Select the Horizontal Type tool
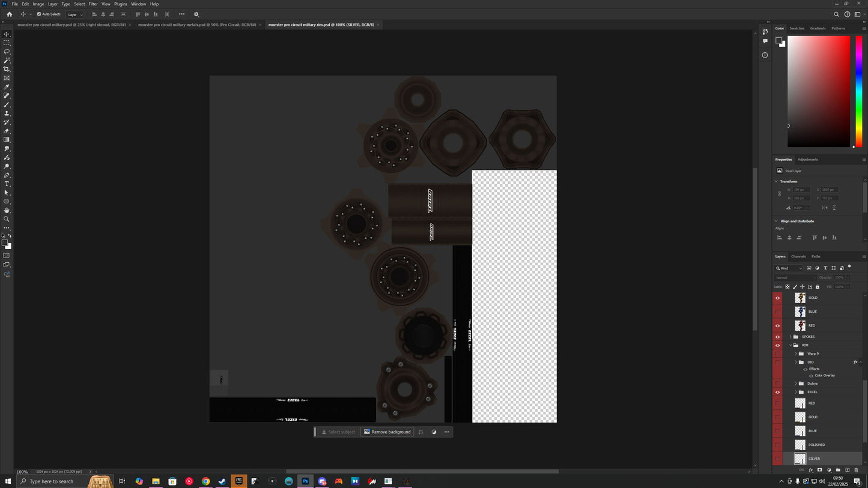 [7, 184]
